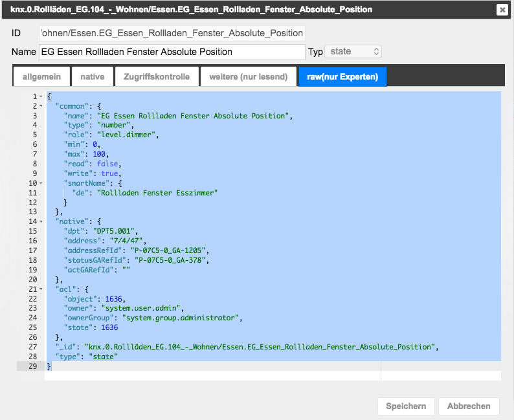Collapse the "native" block fold arrow
The width and height of the screenshot is (514, 420).
(41, 222)
